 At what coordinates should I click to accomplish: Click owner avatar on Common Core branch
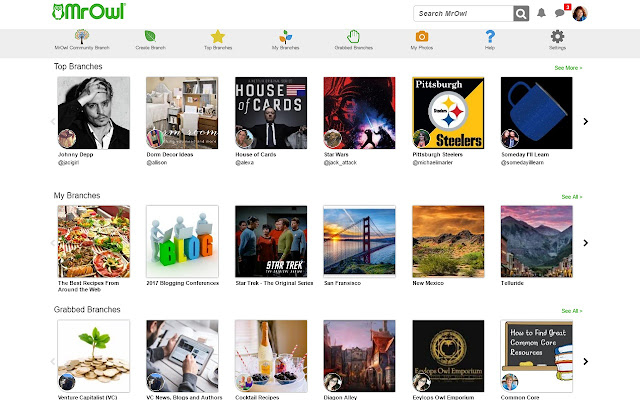tap(510, 382)
